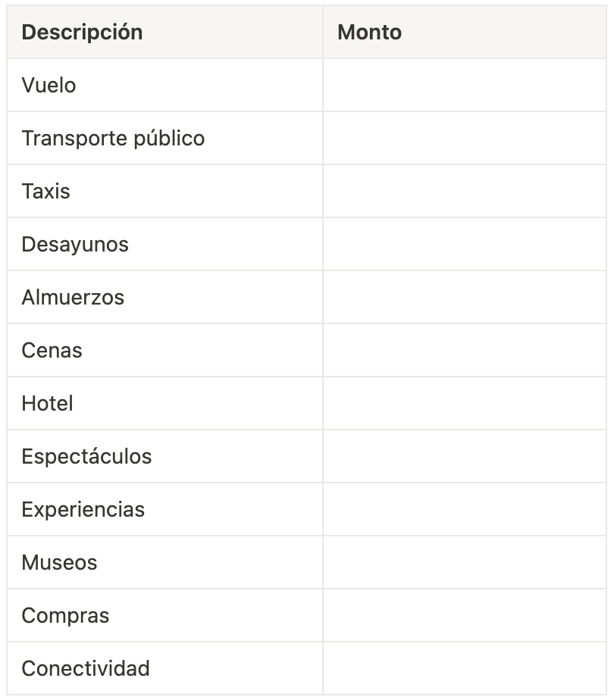Click the Monto cell for Almuerzos
Viewport: 614px width, 700px height.
pyautogui.click(x=465, y=298)
